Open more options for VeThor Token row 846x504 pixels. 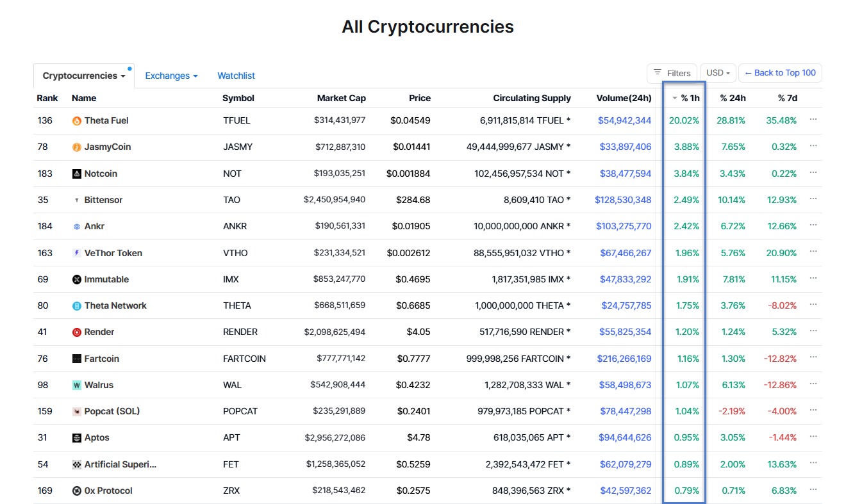click(x=813, y=252)
